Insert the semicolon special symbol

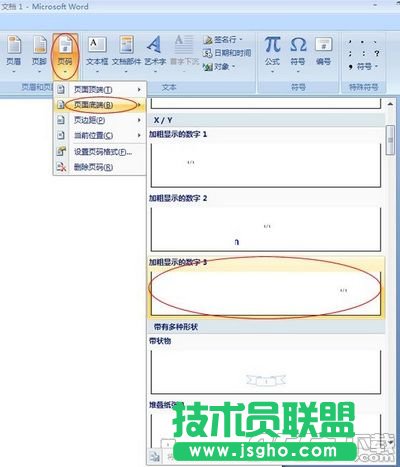350,53
